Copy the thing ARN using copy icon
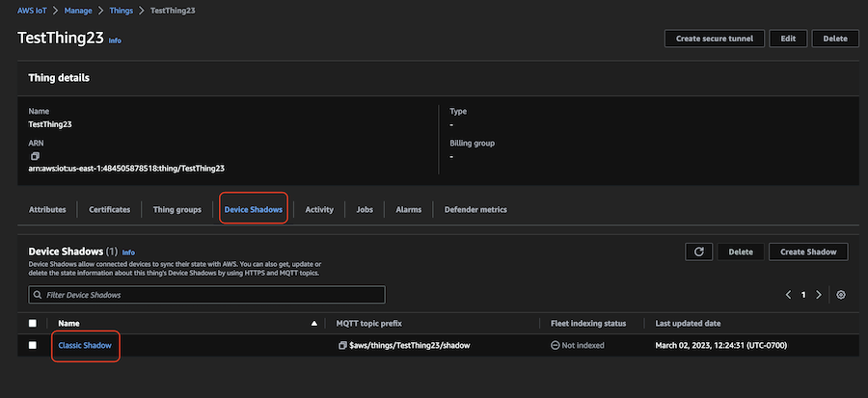This screenshot has width=868, height=398. [x=35, y=155]
